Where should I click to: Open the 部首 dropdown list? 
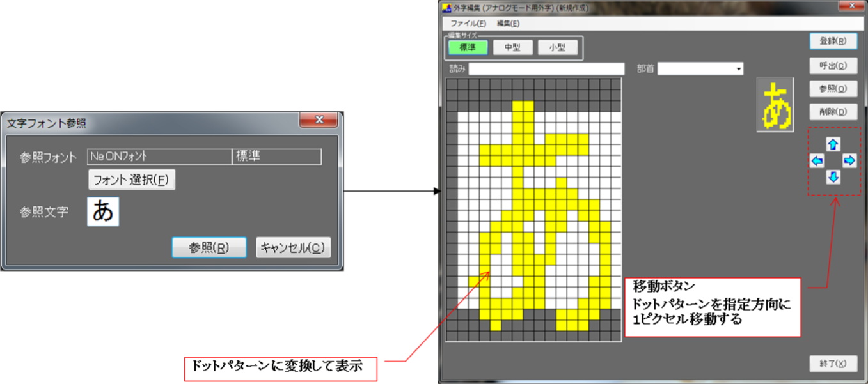tap(739, 68)
